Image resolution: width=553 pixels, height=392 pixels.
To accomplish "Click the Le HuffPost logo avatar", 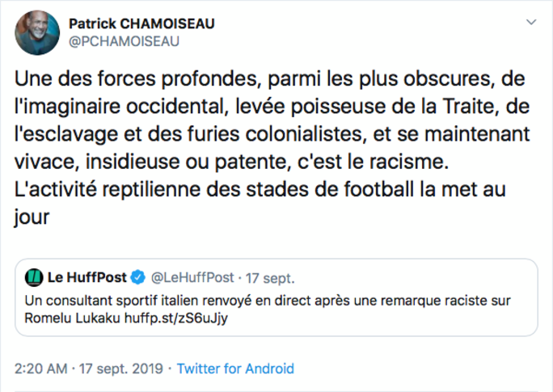I will 34,277.
